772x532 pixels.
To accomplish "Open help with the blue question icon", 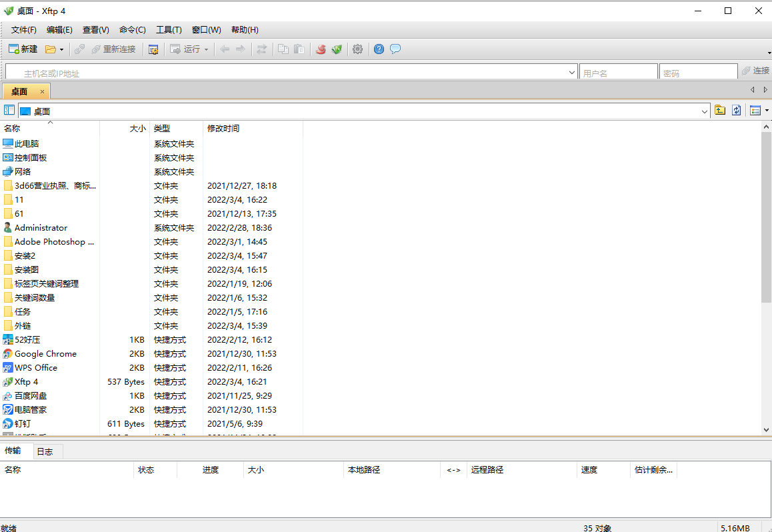I will pyautogui.click(x=379, y=49).
